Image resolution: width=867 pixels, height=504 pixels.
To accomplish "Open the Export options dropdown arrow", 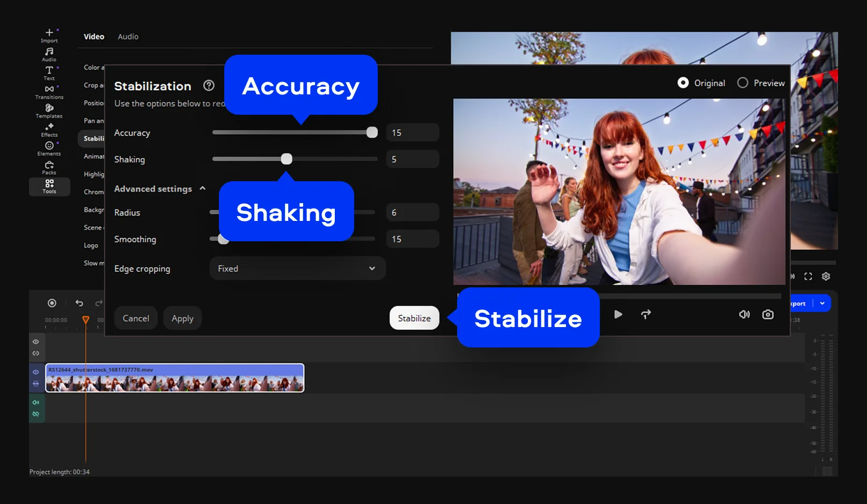I will (x=822, y=303).
